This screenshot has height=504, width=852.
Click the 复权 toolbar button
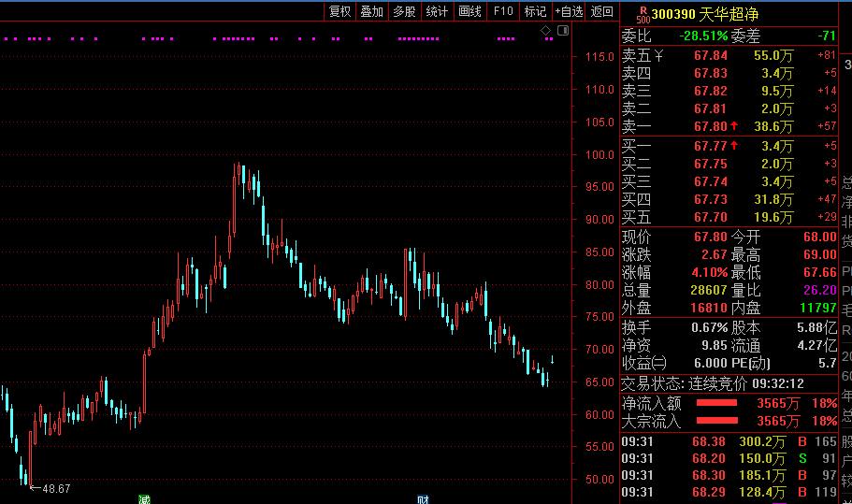[339, 11]
